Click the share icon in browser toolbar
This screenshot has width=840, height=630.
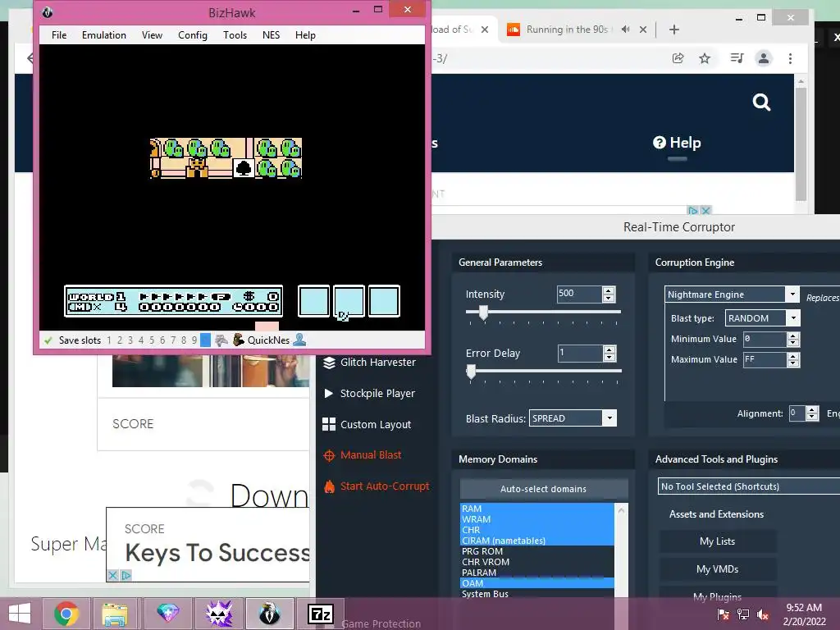point(678,58)
